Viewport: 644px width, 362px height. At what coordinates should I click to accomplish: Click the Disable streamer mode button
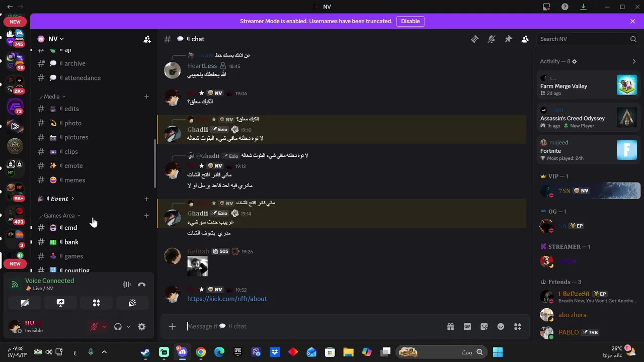(410, 21)
